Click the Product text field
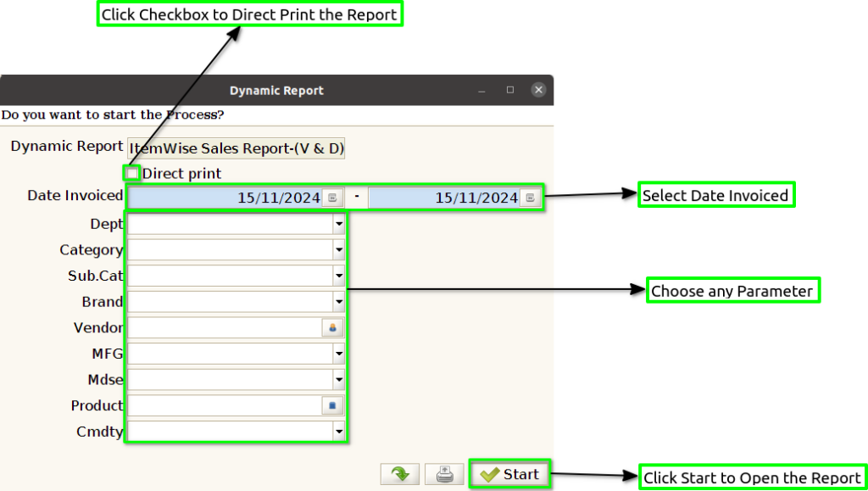 click(x=224, y=405)
